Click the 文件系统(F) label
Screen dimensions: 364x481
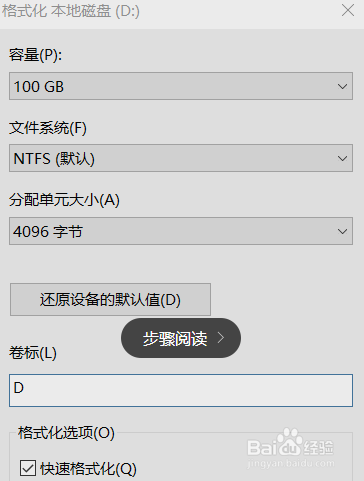[48, 128]
